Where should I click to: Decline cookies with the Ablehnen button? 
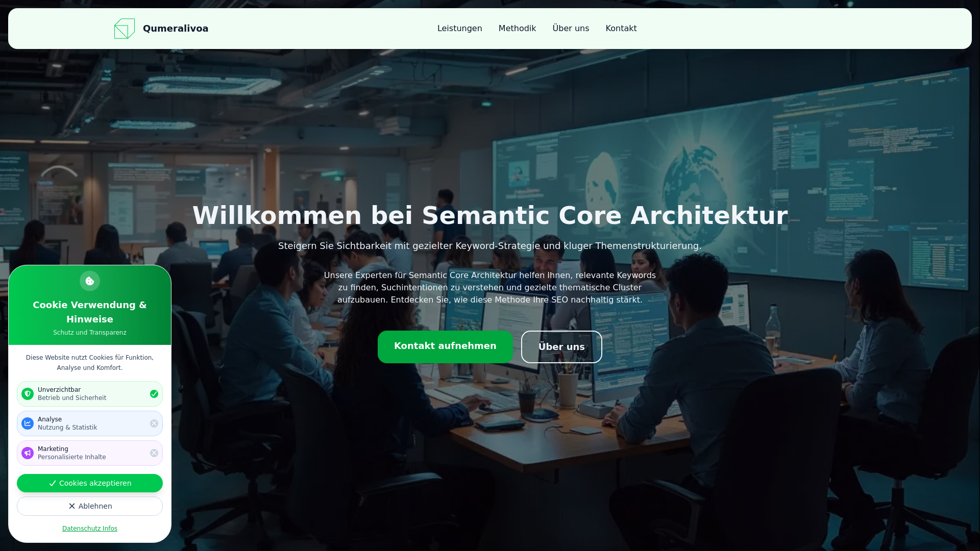click(90, 506)
